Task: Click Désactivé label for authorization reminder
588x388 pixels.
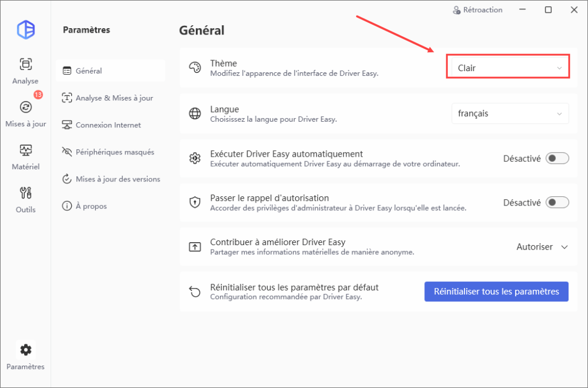Action: (x=522, y=203)
